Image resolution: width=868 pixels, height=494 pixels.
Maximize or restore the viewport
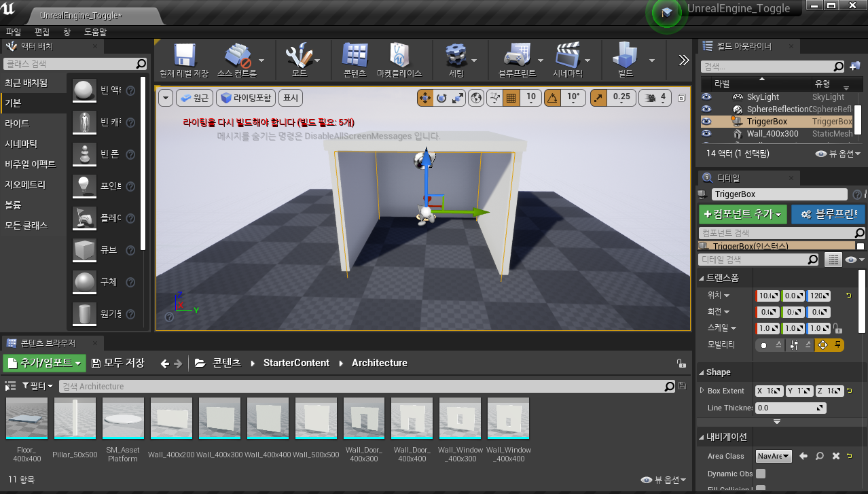(x=681, y=99)
